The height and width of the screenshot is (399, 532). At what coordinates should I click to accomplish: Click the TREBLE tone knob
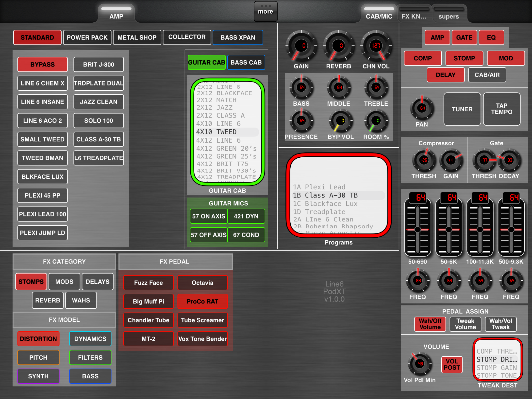(376, 87)
